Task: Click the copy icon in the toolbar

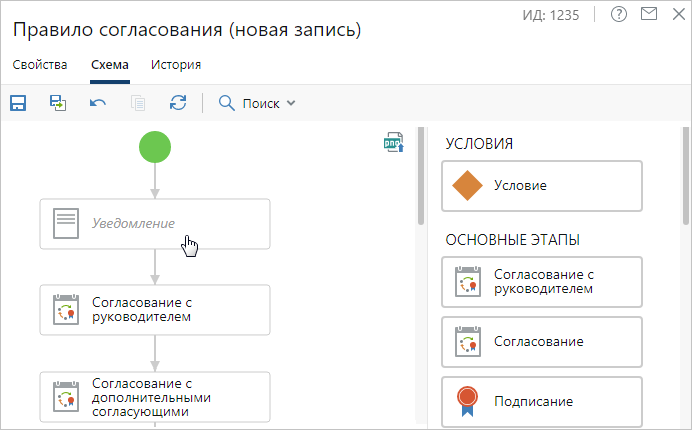Action: [138, 103]
